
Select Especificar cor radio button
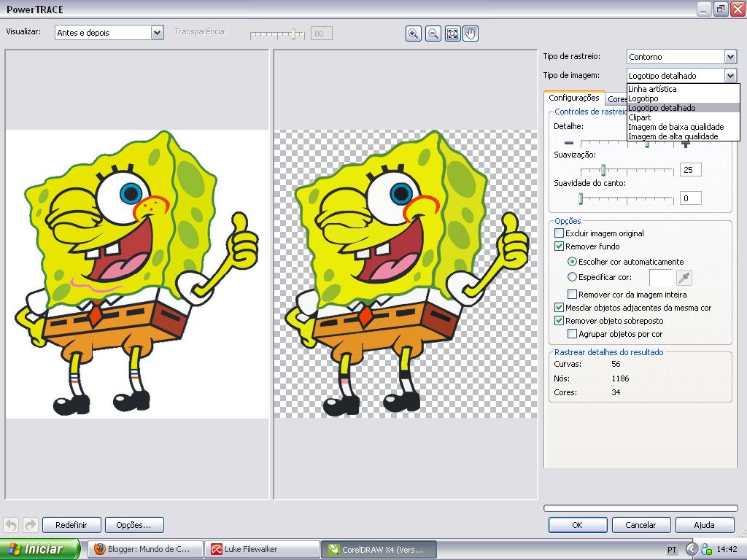coord(572,276)
